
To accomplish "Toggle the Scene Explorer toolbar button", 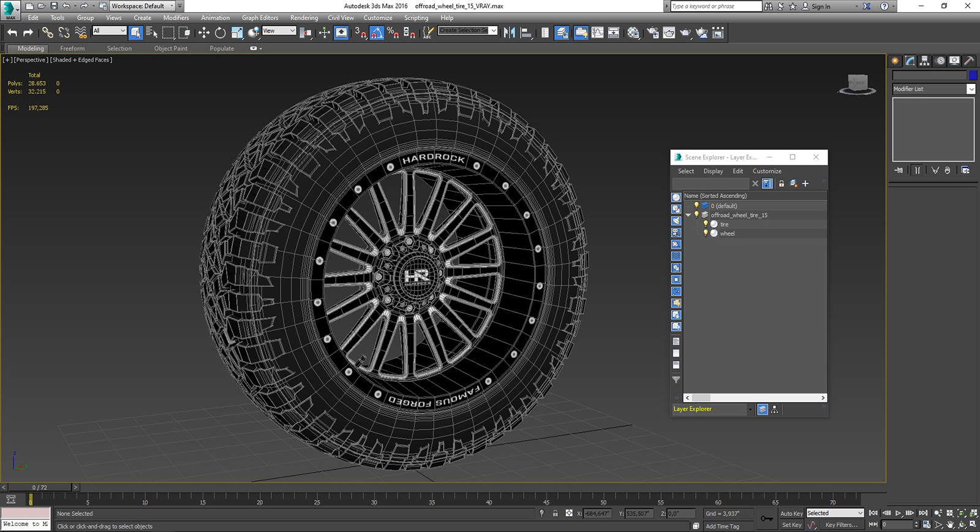I will click(x=545, y=32).
